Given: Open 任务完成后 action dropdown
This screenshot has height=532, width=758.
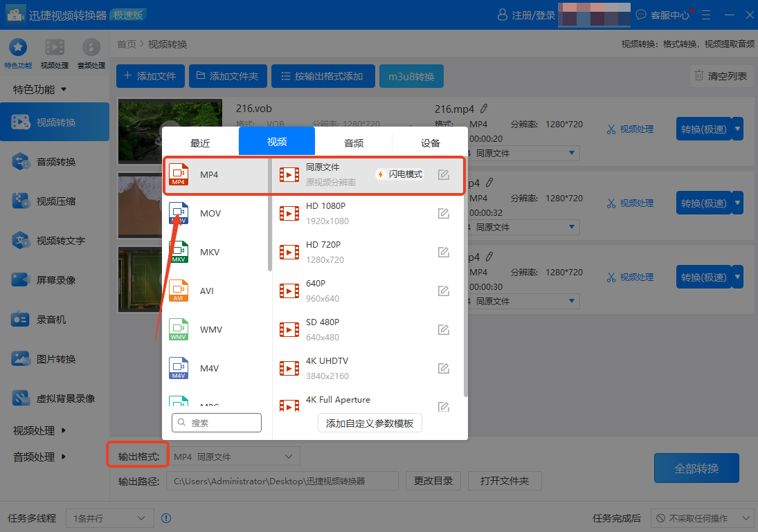Looking at the screenshot, I should pyautogui.click(x=701, y=518).
